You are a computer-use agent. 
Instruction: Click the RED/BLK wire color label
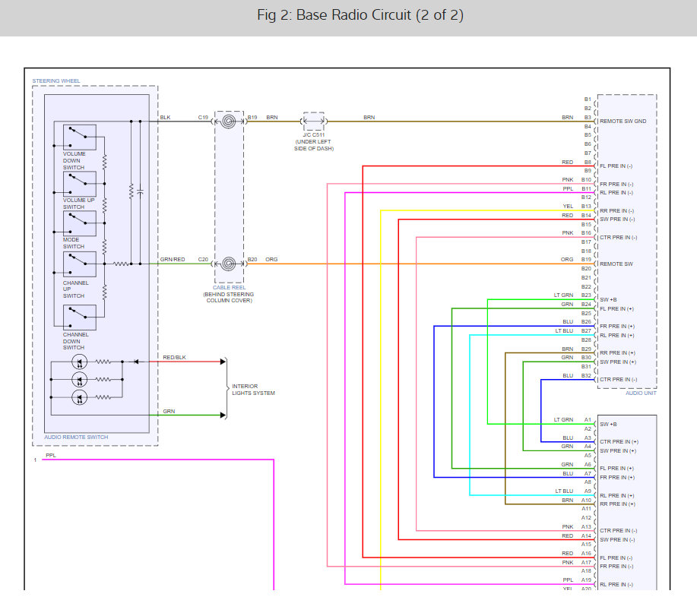(174, 357)
